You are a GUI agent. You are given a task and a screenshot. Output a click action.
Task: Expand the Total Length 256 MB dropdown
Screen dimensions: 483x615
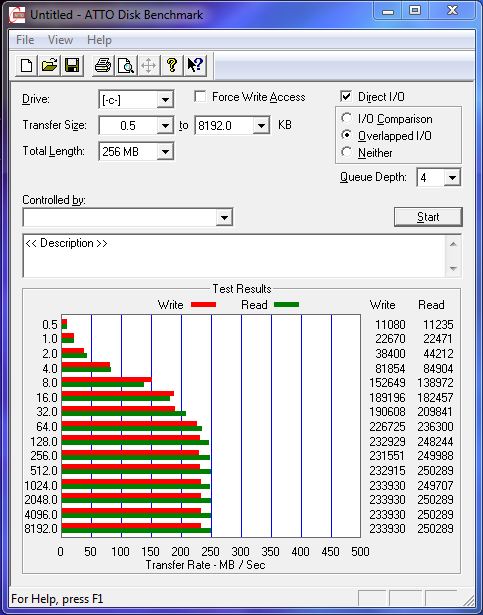[x=165, y=151]
